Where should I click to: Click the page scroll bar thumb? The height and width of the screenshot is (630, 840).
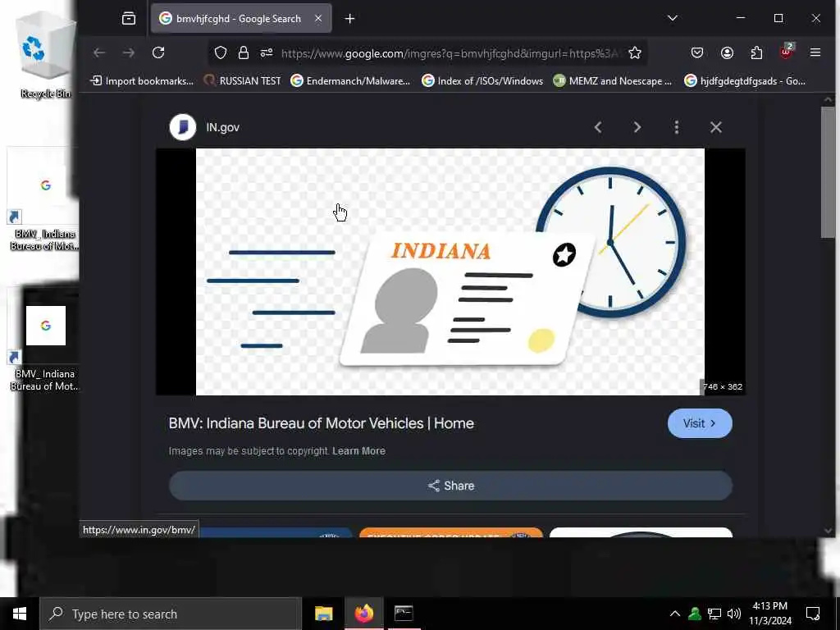click(829, 171)
